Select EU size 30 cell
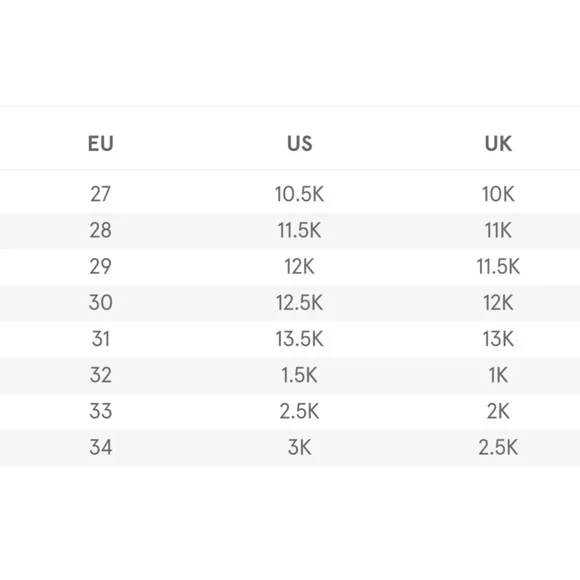The height and width of the screenshot is (580, 580). (x=101, y=303)
